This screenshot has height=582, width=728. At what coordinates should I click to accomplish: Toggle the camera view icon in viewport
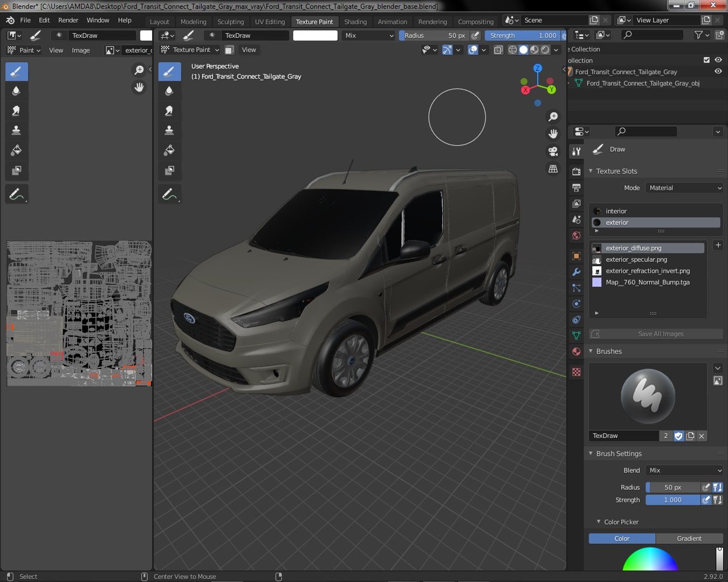[x=553, y=151]
